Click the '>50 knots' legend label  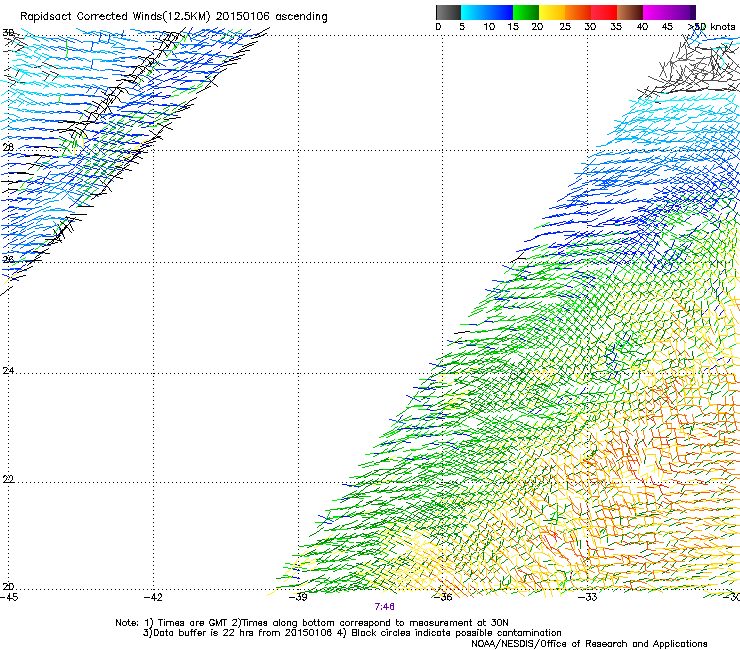pos(711,27)
